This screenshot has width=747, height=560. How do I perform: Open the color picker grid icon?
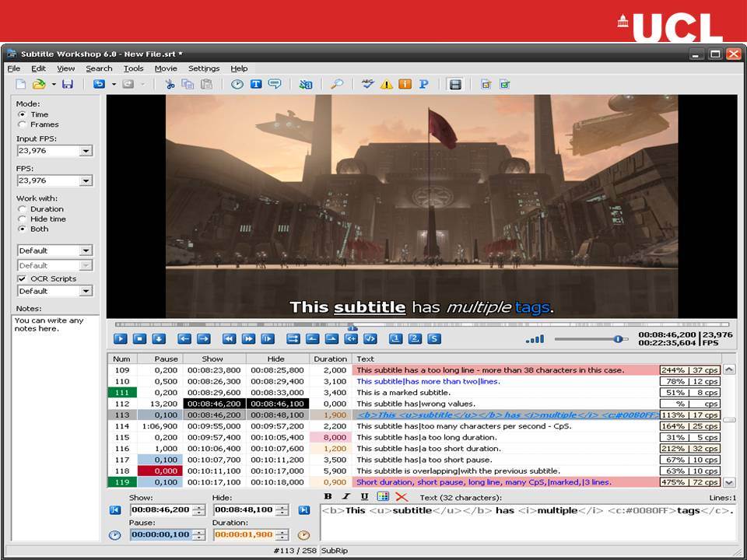point(383,497)
